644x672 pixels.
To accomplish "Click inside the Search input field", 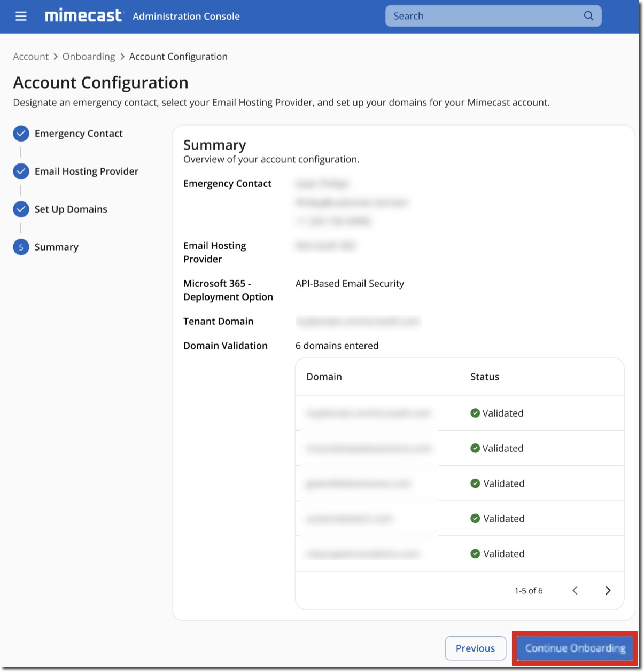I will (x=481, y=15).
